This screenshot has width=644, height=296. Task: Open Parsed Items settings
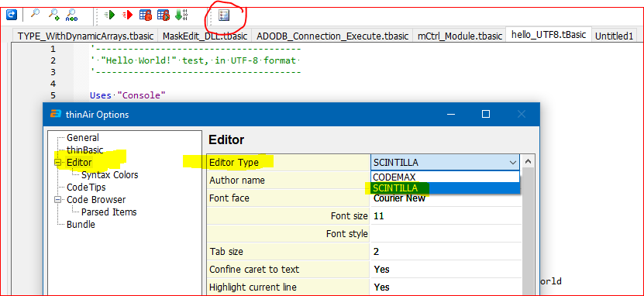108,212
